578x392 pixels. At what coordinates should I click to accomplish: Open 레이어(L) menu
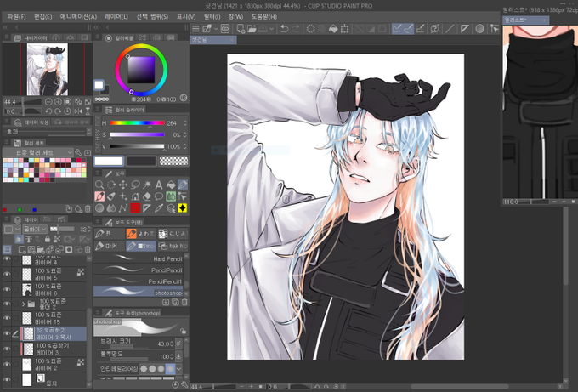click(x=116, y=17)
